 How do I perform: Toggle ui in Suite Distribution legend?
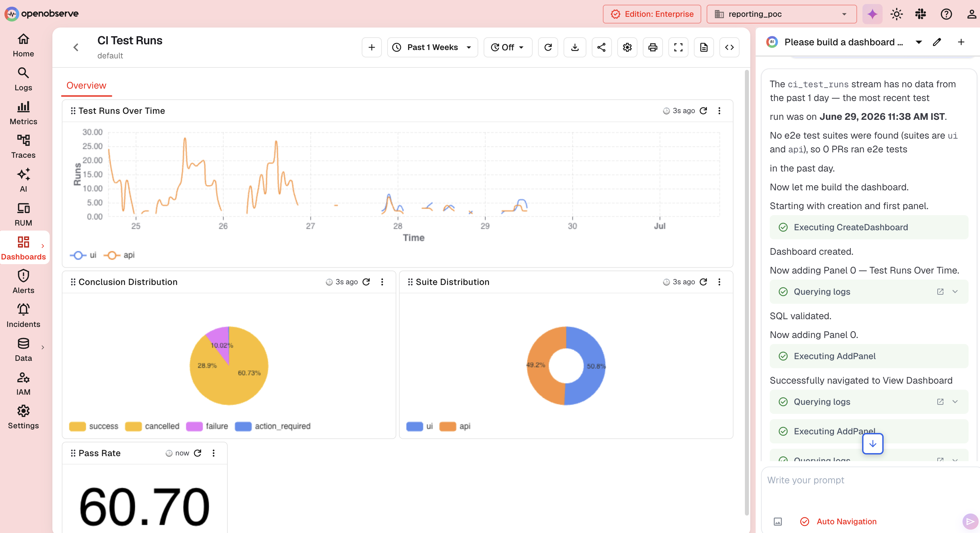tap(419, 426)
